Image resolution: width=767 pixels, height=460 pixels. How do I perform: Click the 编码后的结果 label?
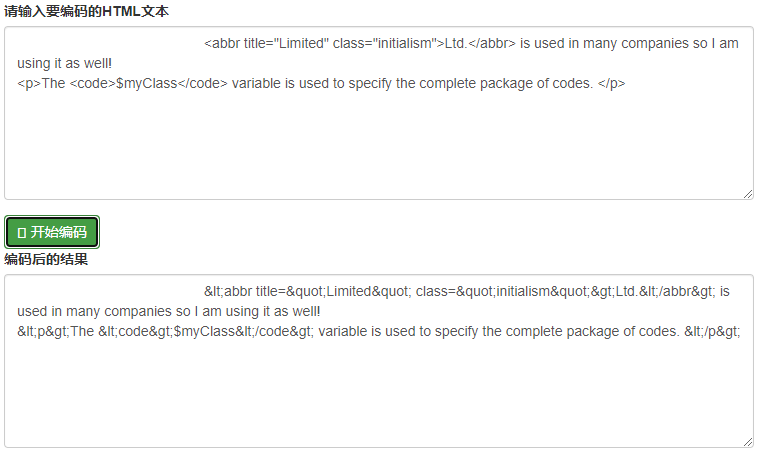[x=46, y=259]
